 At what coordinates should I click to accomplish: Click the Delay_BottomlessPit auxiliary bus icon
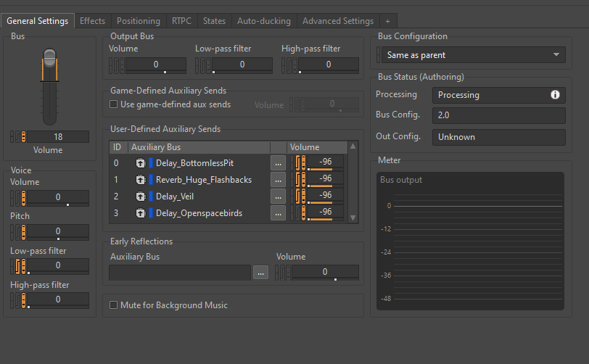tap(141, 163)
